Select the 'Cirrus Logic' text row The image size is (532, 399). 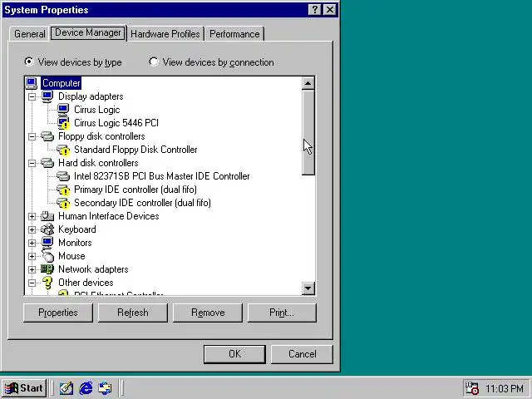coord(96,110)
